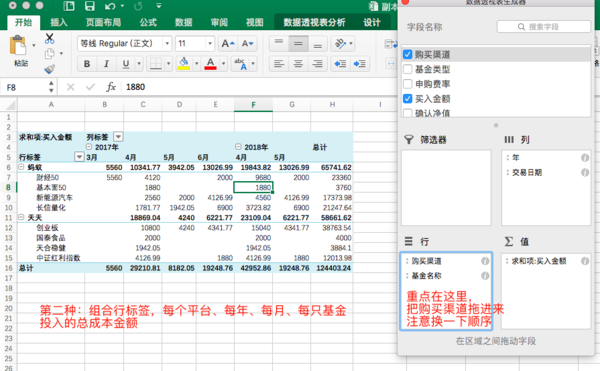The image size is (600, 371).
Task: Align text right
Action: [x=318, y=64]
